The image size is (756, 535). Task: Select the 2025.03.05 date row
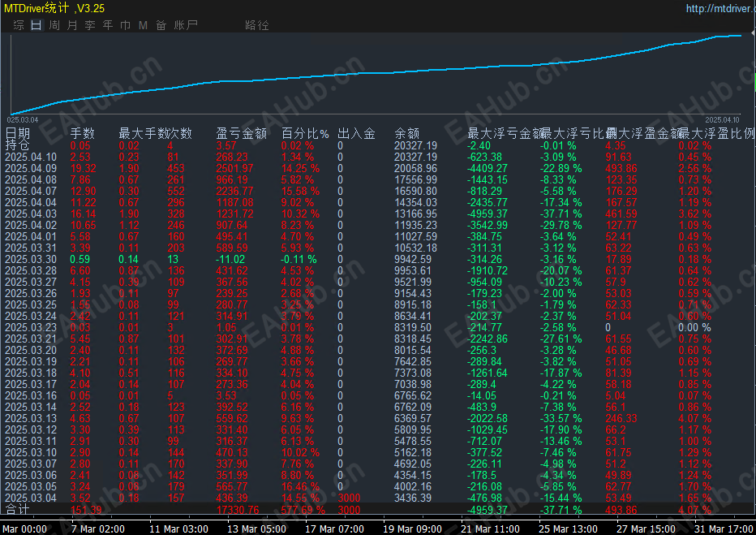pos(31,487)
